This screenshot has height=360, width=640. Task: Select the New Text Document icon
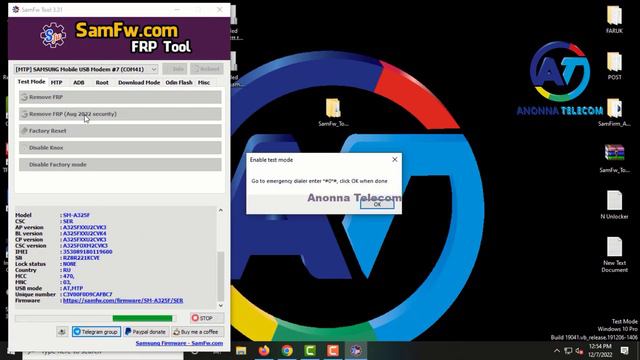614,255
